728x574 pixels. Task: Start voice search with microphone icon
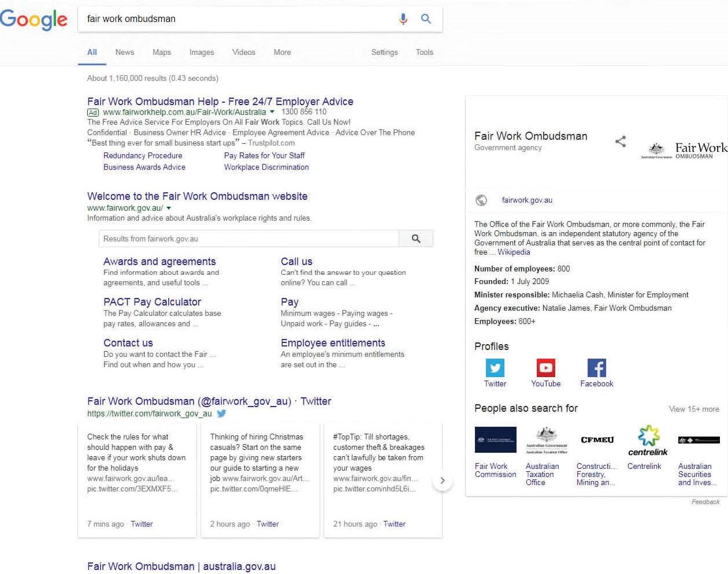[x=403, y=19]
